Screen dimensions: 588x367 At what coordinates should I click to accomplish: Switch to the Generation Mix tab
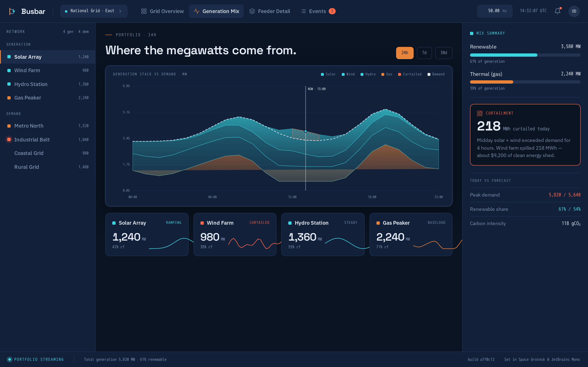click(x=216, y=11)
